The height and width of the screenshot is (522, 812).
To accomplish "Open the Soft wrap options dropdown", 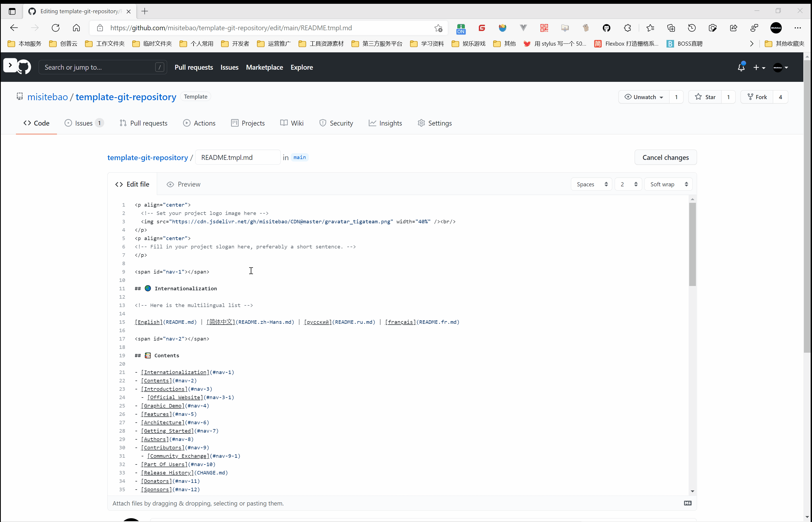I will (668, 184).
